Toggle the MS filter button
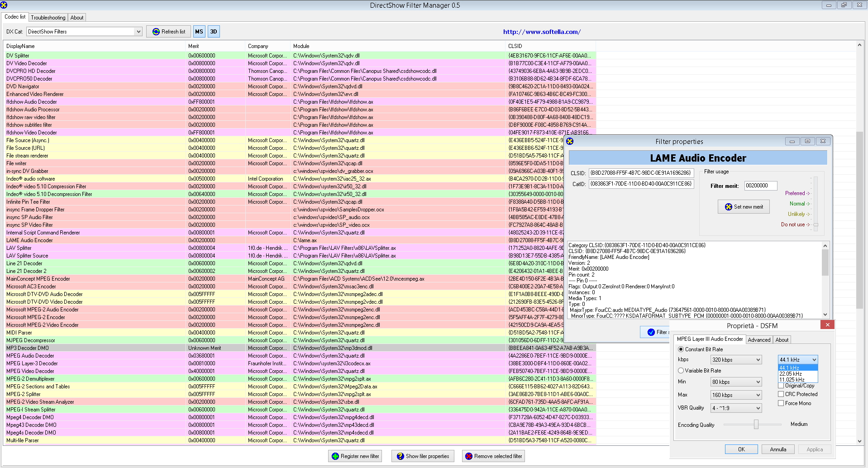 [x=199, y=32]
